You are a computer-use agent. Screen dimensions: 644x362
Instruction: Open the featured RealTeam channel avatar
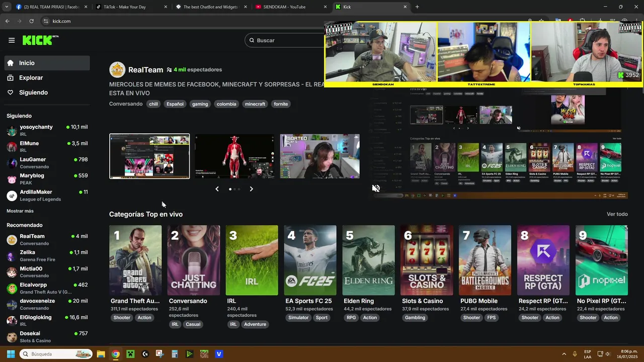[117, 70]
